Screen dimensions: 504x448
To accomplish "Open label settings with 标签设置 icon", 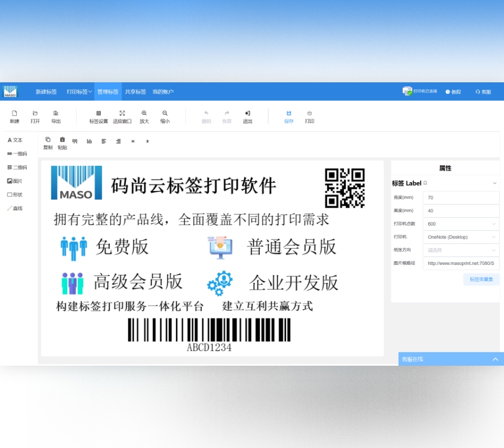I will [x=99, y=116].
